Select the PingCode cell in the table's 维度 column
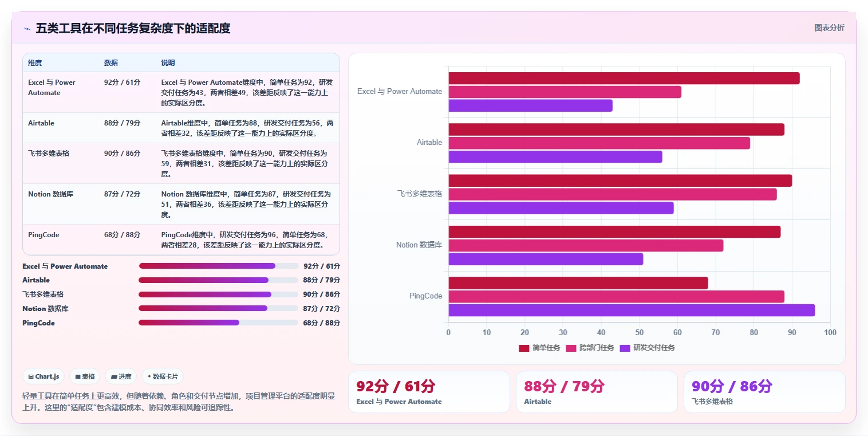 coord(61,239)
